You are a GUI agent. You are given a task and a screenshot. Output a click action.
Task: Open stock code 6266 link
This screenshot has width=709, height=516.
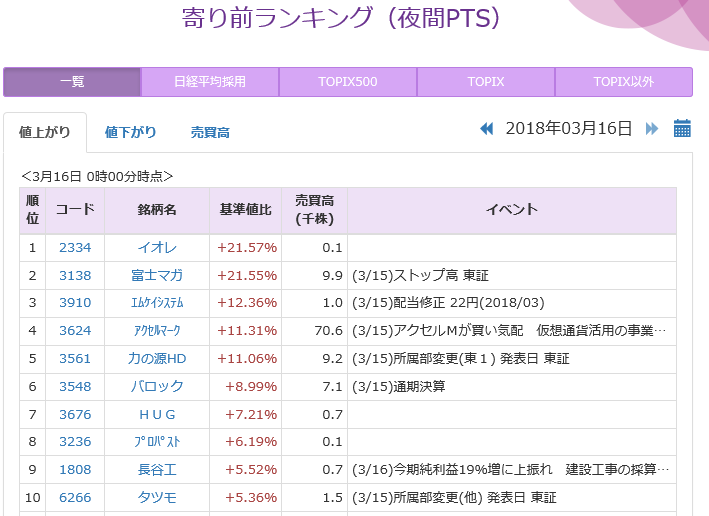coord(75,497)
